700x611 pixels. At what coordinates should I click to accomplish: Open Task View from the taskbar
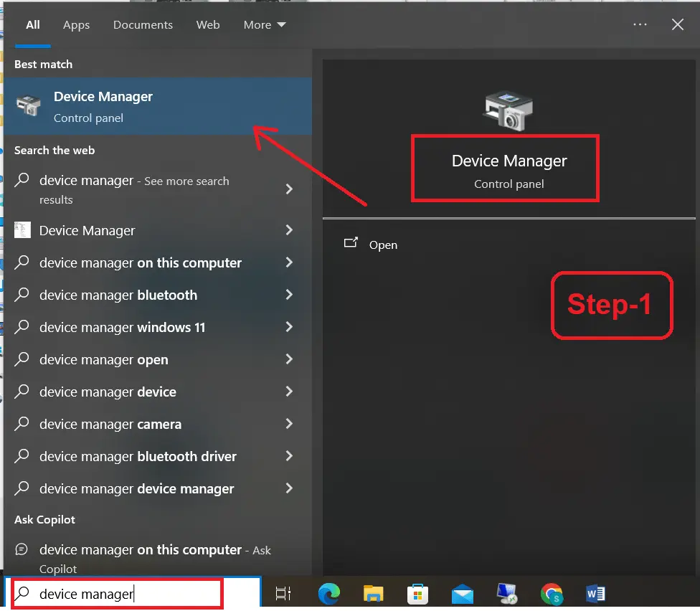[283, 594]
